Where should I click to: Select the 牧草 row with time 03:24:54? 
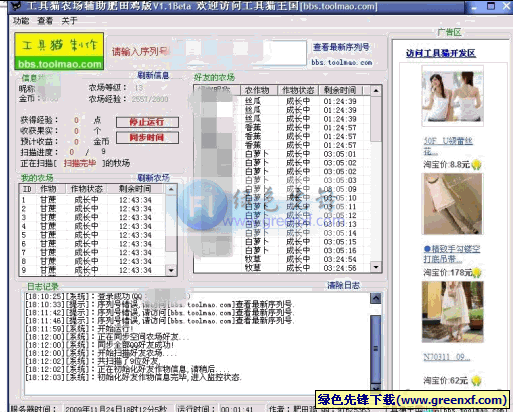[x=282, y=259]
